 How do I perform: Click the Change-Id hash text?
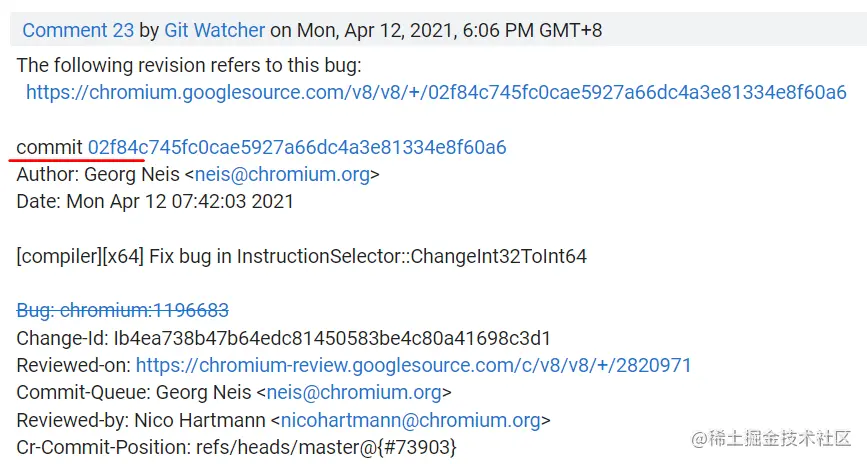coord(332,338)
